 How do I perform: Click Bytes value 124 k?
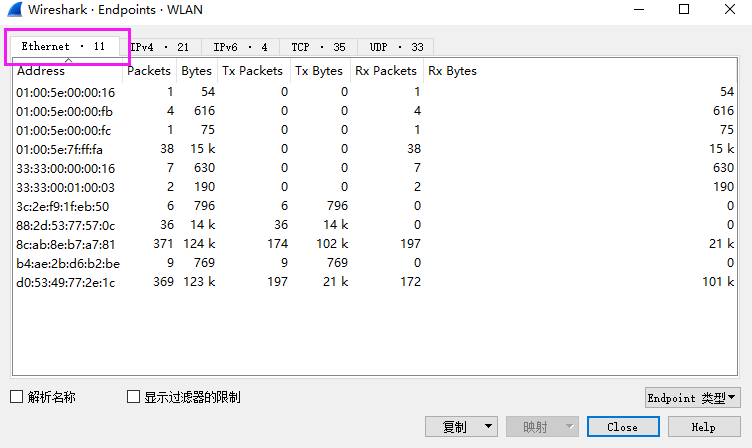coord(199,244)
